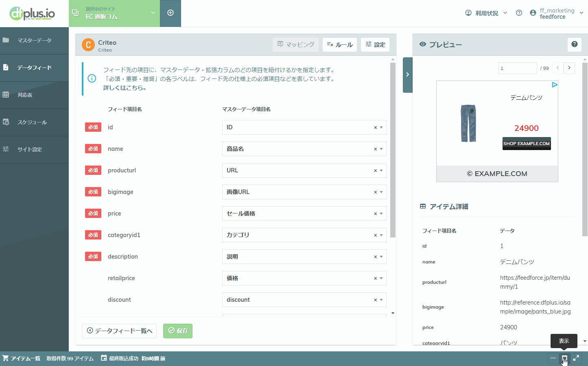588x366 pixels.
Task: Click the shopping cart item list icon
Action: pyautogui.click(x=5, y=358)
